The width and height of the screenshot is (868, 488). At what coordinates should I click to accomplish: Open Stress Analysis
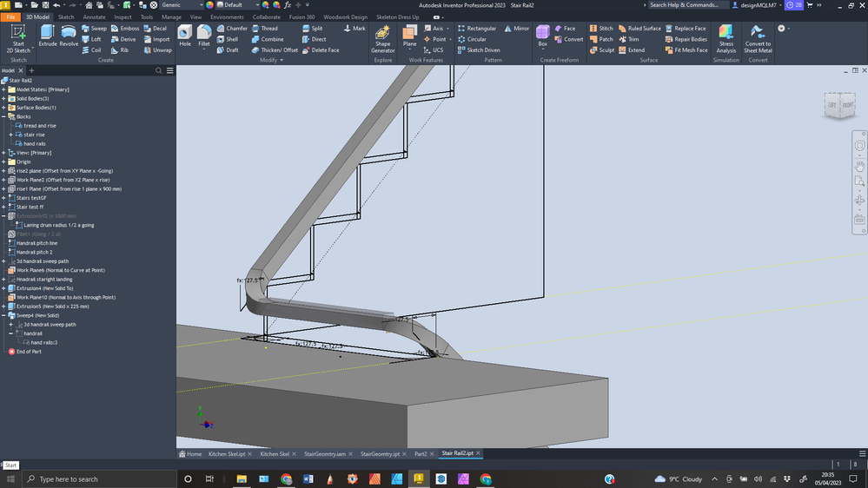tap(726, 39)
